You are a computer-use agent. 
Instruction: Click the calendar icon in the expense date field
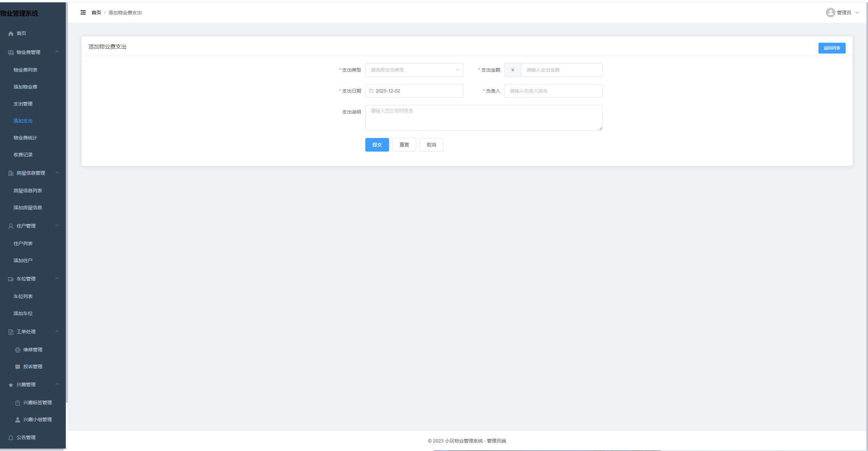click(371, 91)
